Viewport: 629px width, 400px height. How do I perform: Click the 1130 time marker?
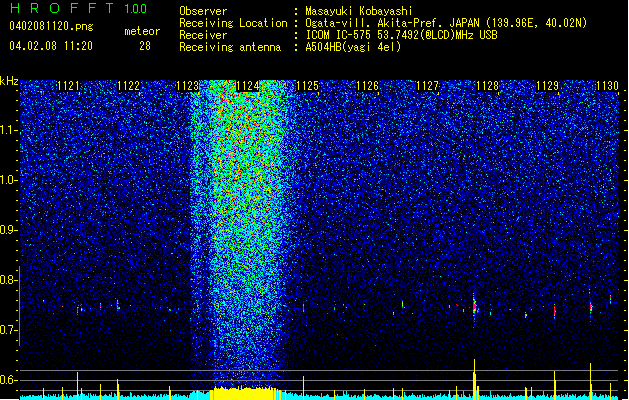click(607, 86)
